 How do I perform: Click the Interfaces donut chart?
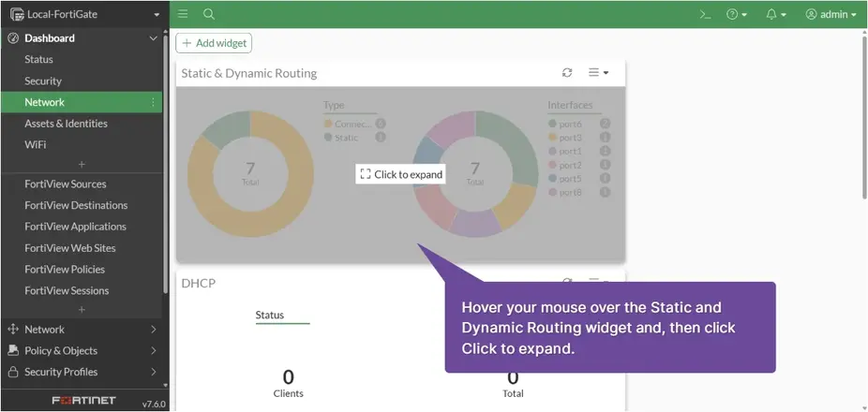pyautogui.click(x=475, y=174)
